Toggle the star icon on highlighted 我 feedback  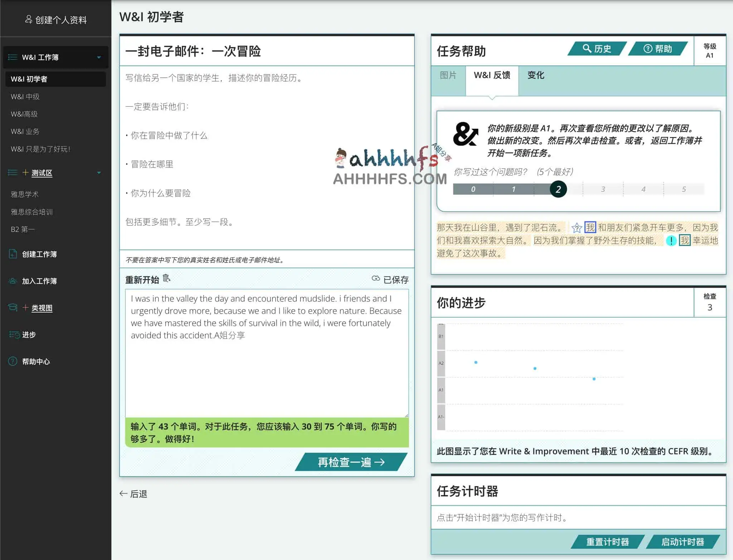pos(577,228)
